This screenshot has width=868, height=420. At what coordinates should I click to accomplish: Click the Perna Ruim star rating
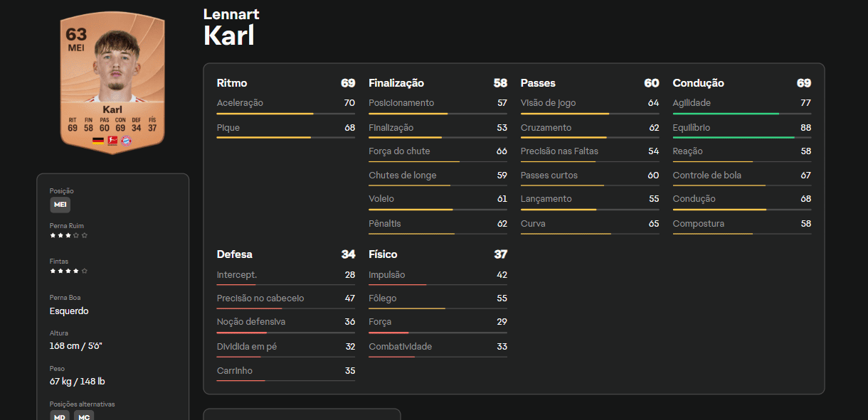click(68, 235)
